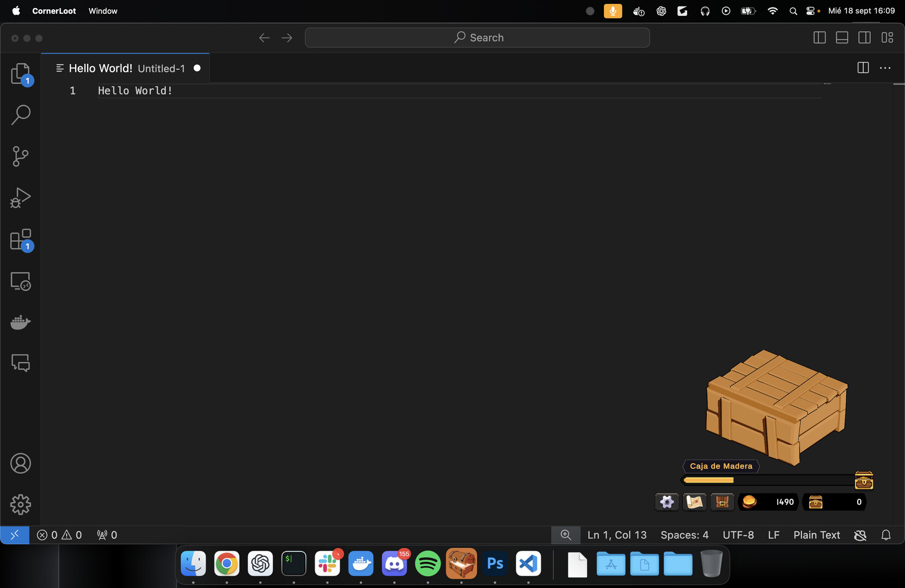Viewport: 905px width, 588px height.
Task: Select the Untitled-1 tab
Action: (x=125, y=68)
